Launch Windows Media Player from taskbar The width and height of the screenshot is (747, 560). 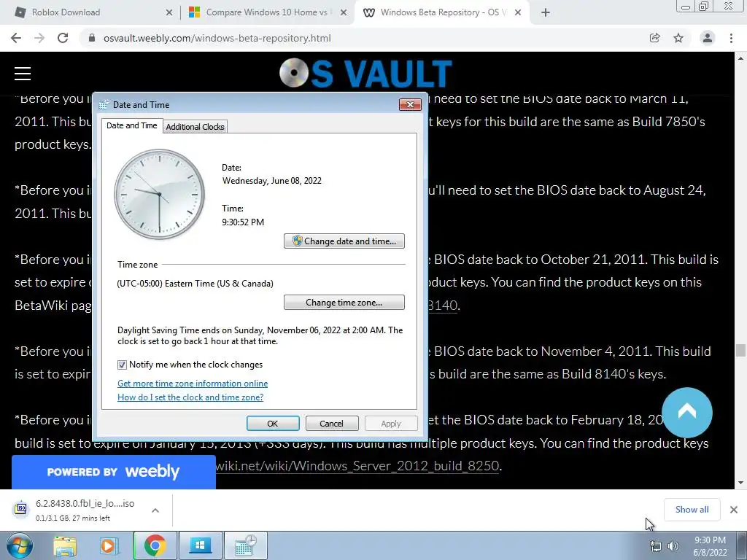click(x=109, y=546)
